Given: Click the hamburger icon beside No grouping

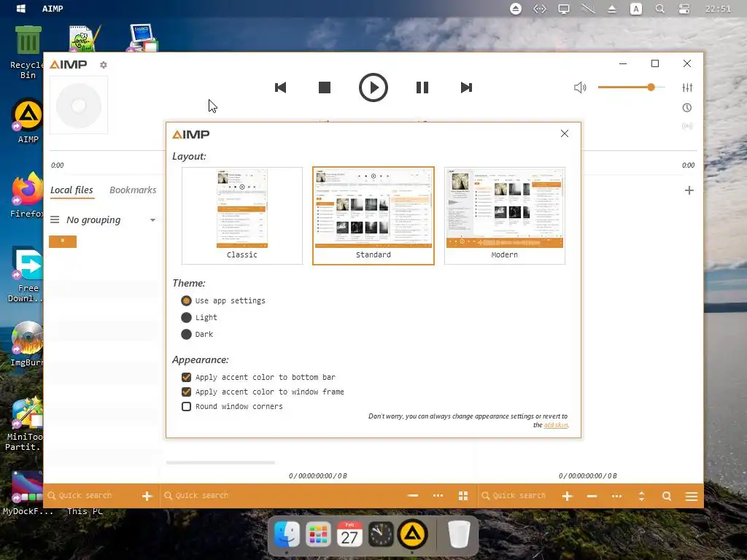Looking at the screenshot, I should (55, 219).
